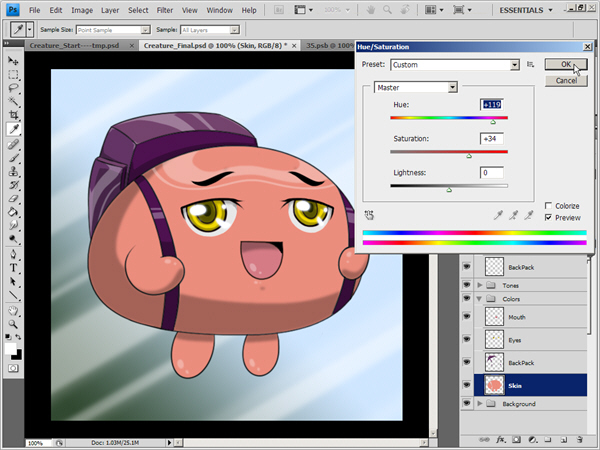Toggle Quick Mask mode

(x=13, y=368)
